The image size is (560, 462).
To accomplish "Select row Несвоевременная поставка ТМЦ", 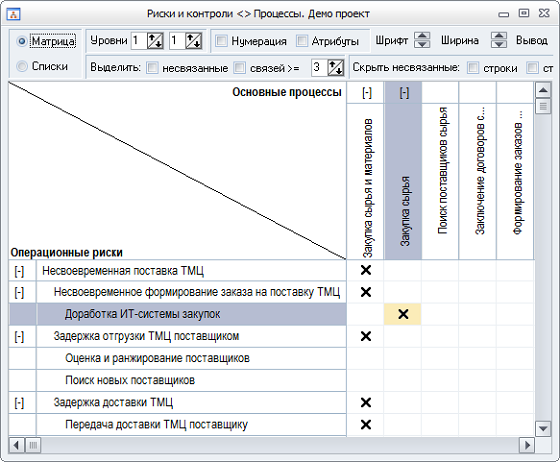I will click(x=191, y=271).
